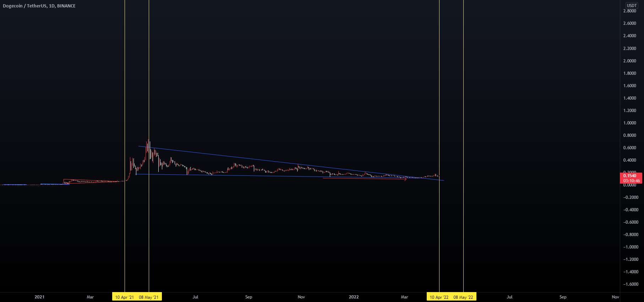Select the 10 Apr '22 date label
This screenshot has height=302, width=644.
[x=439, y=297]
